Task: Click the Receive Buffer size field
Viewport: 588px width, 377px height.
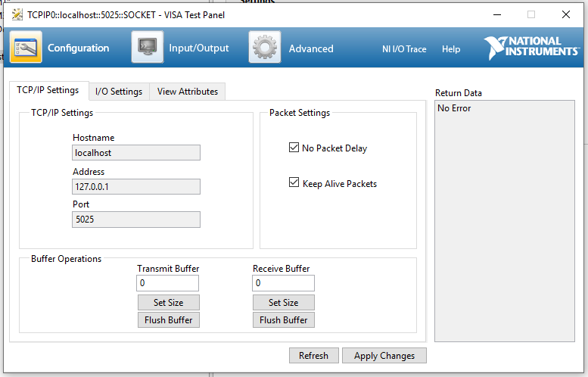Action: pyautogui.click(x=283, y=283)
